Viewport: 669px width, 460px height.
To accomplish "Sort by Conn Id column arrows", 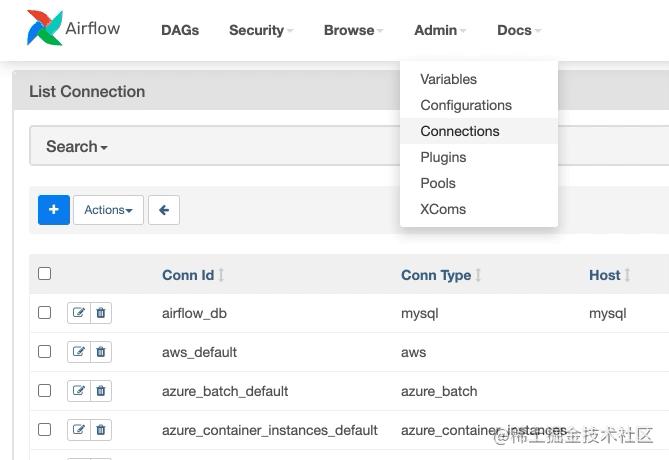I will click(221, 275).
